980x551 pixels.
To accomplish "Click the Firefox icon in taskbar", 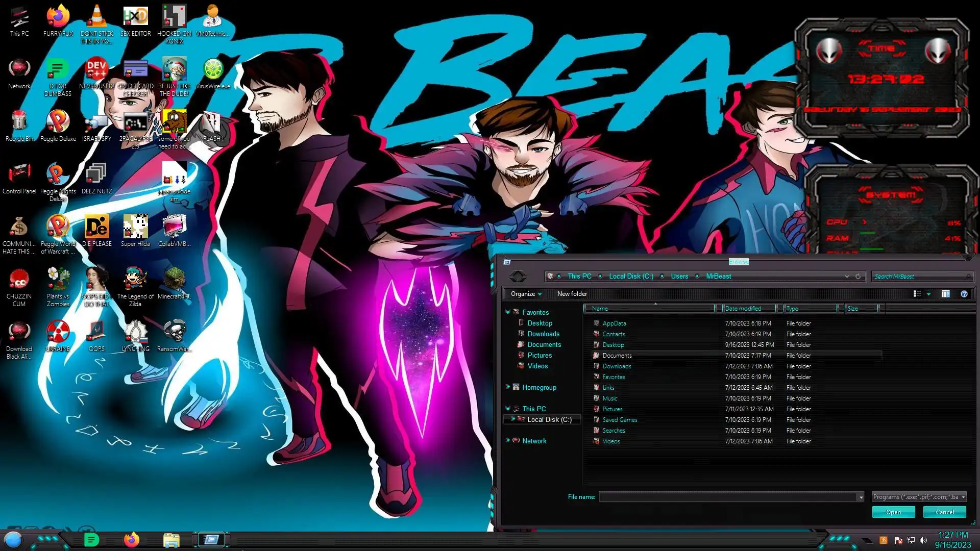I will (x=131, y=539).
